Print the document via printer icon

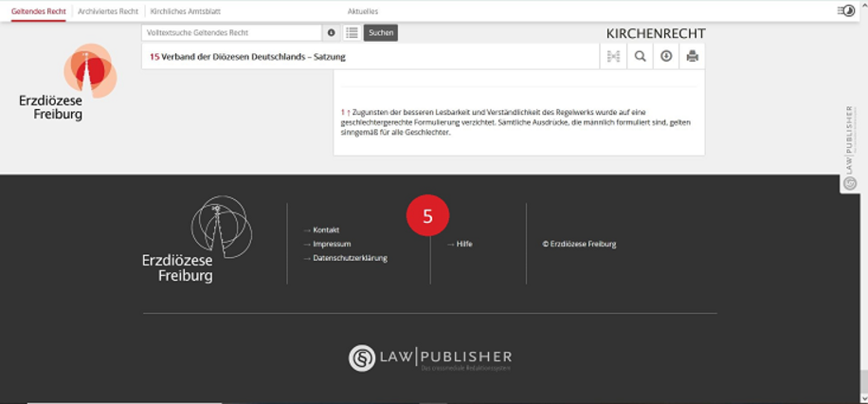pyautogui.click(x=693, y=57)
